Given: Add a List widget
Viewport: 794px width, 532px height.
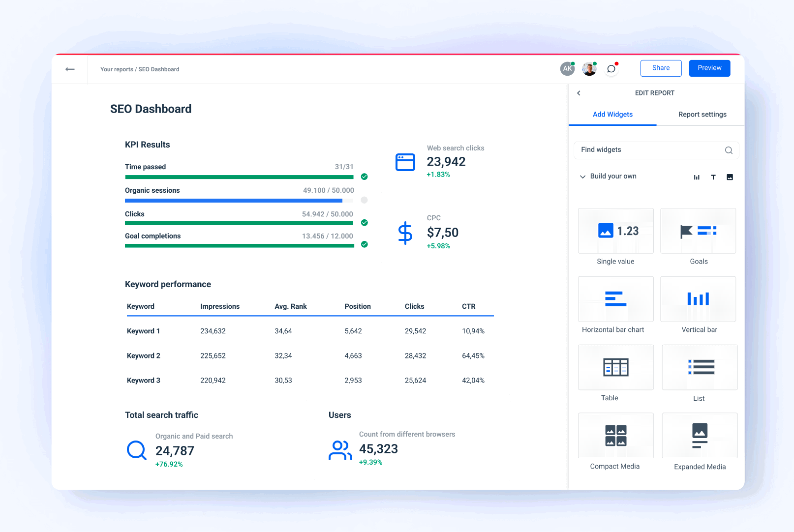Looking at the screenshot, I should pos(700,367).
